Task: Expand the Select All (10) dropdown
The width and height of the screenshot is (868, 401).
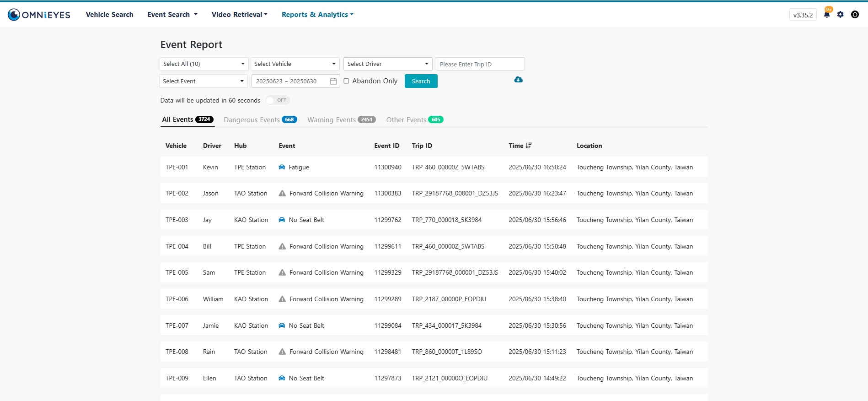Action: pos(204,64)
